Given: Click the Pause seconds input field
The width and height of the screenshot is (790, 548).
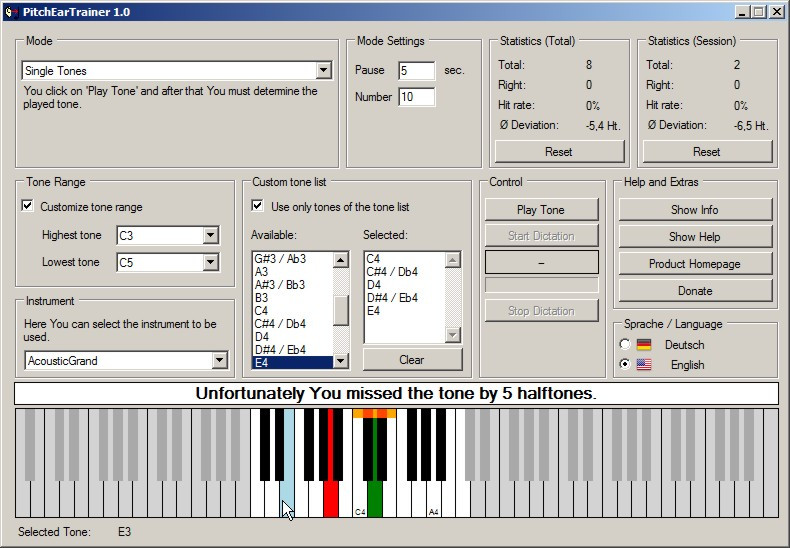Looking at the screenshot, I should tap(417, 71).
